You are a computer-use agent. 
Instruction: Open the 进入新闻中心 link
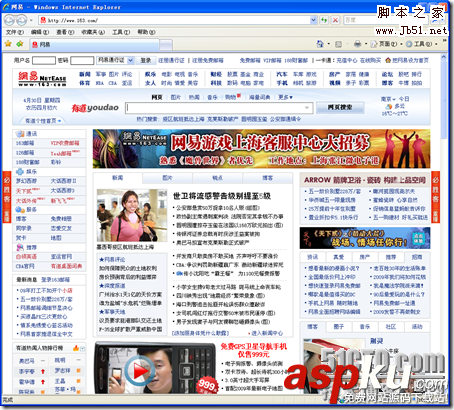tap(267, 333)
